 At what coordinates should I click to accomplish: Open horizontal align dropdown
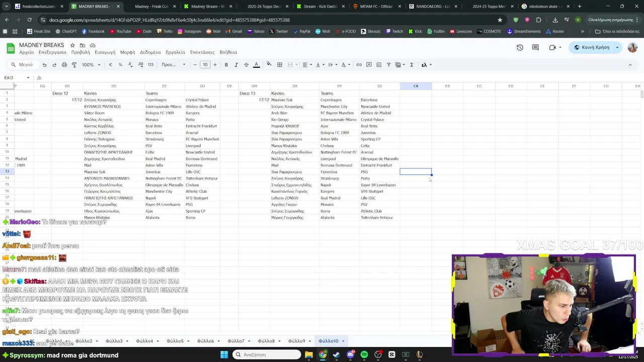point(306,65)
